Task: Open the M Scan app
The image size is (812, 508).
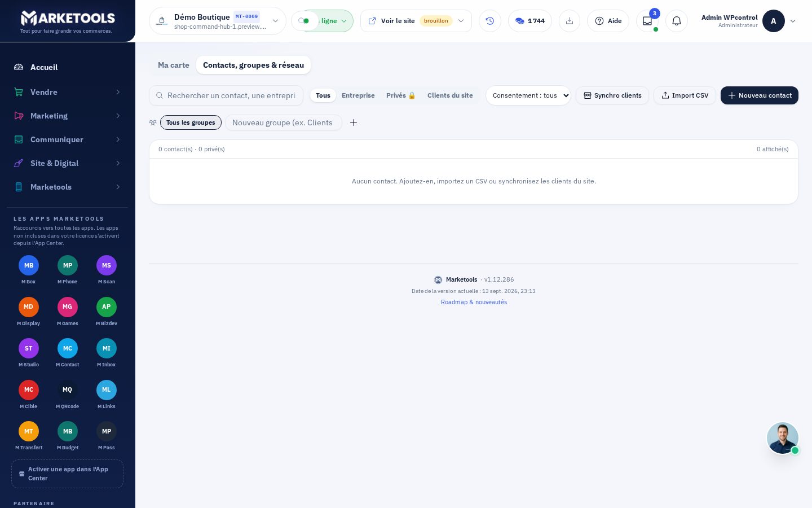Action: pyautogui.click(x=107, y=270)
